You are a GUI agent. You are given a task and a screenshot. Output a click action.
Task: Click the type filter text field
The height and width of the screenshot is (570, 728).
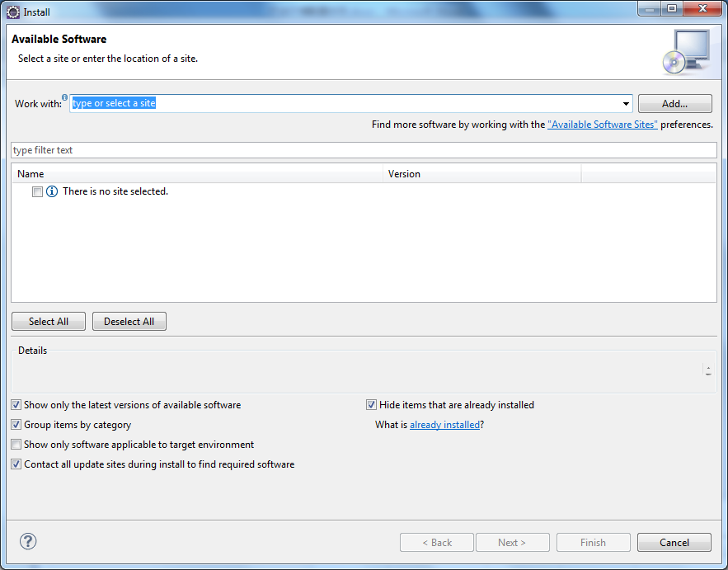pyautogui.click(x=364, y=150)
